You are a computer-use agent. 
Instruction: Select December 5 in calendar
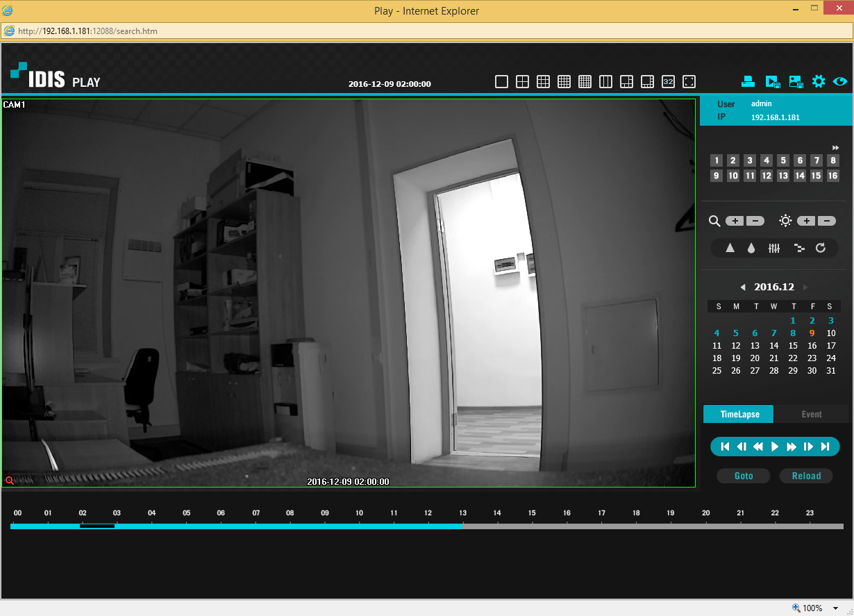coord(736,333)
